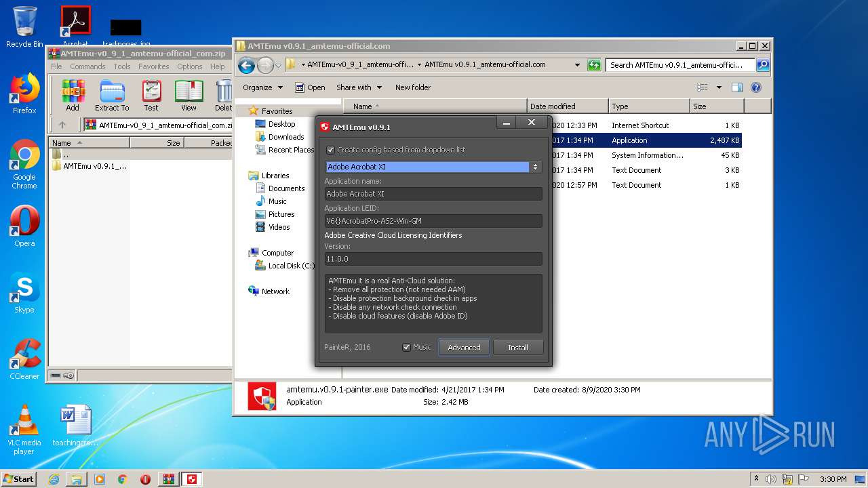This screenshot has width=868, height=488.
Task: Click the Application name field
Action: [433, 194]
